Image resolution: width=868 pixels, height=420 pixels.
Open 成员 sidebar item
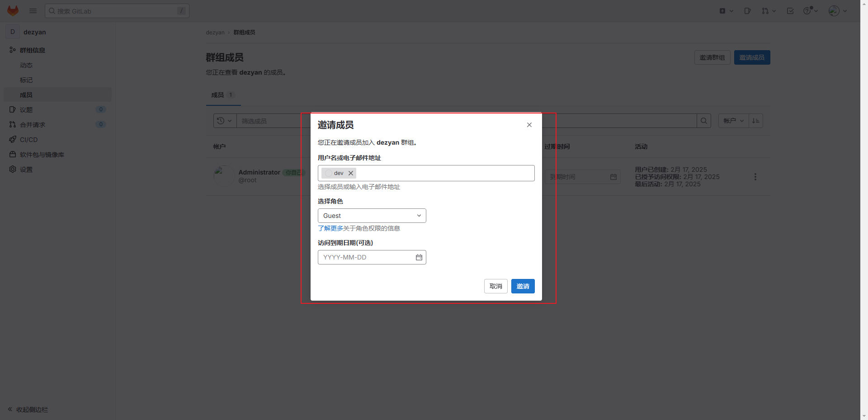pyautogui.click(x=57, y=95)
